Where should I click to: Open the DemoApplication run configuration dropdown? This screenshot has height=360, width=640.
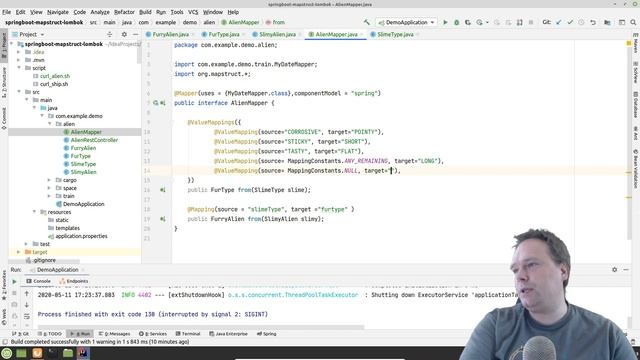(406, 22)
